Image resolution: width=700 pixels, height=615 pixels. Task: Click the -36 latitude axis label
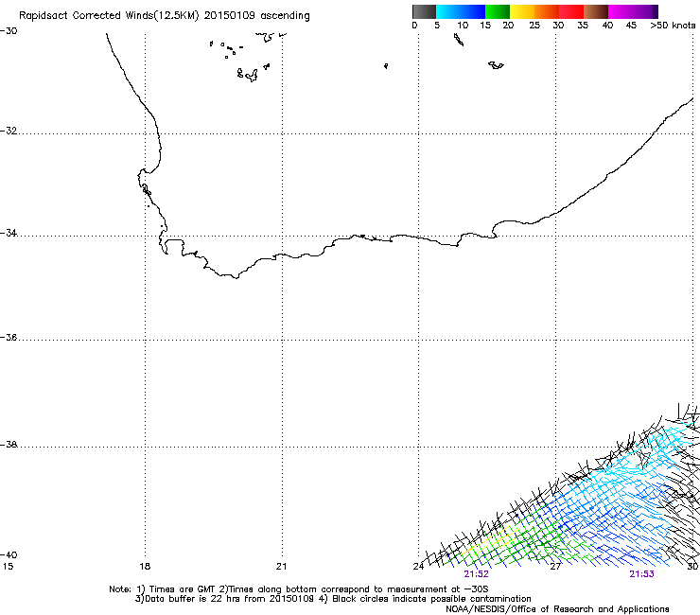(9, 338)
